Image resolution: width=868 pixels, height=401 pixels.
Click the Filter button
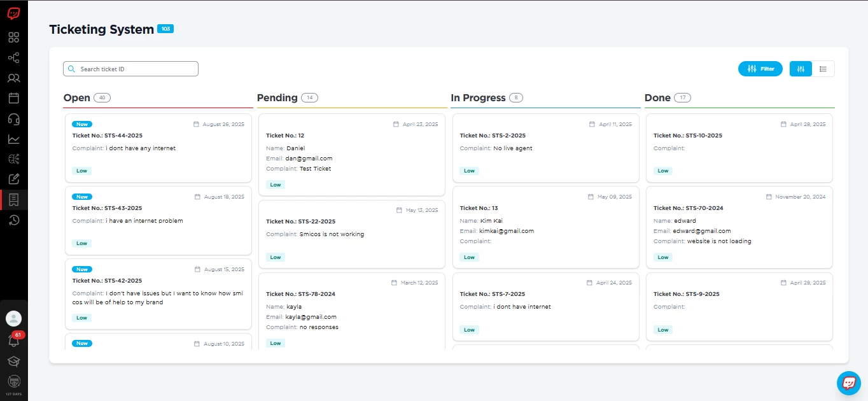(x=760, y=69)
